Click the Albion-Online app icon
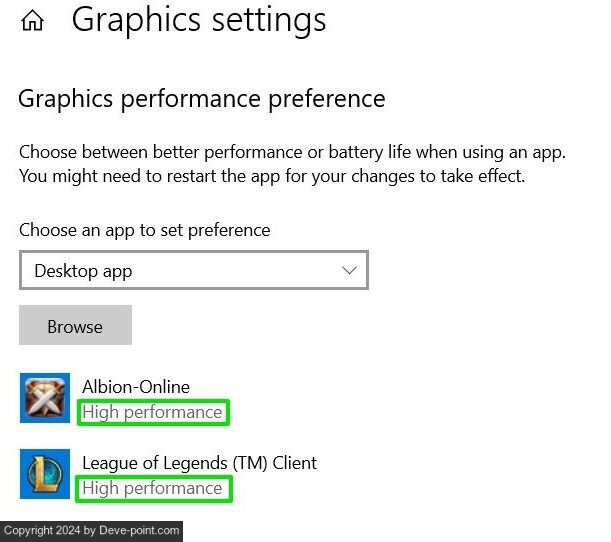Screen dimensions: 611x542 pos(45,398)
